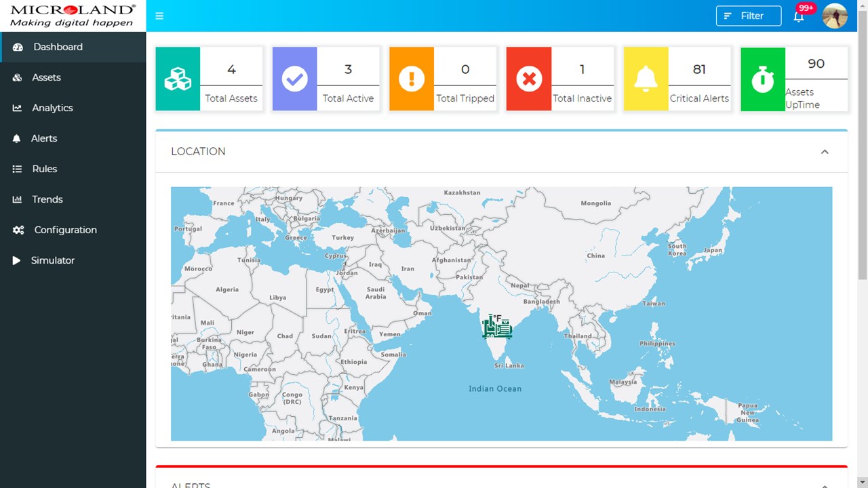This screenshot has height=488, width=868.
Task: Click the Total Inactive cross icon
Action: point(528,79)
